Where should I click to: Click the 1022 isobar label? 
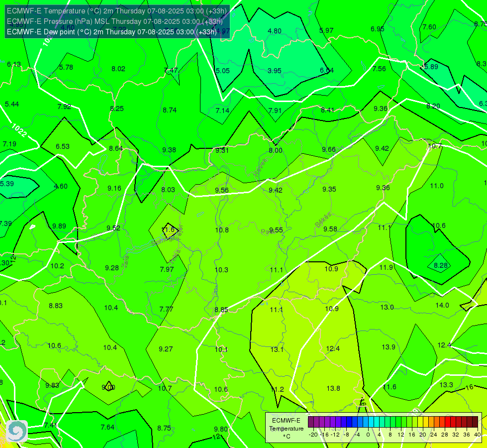(x=18, y=130)
